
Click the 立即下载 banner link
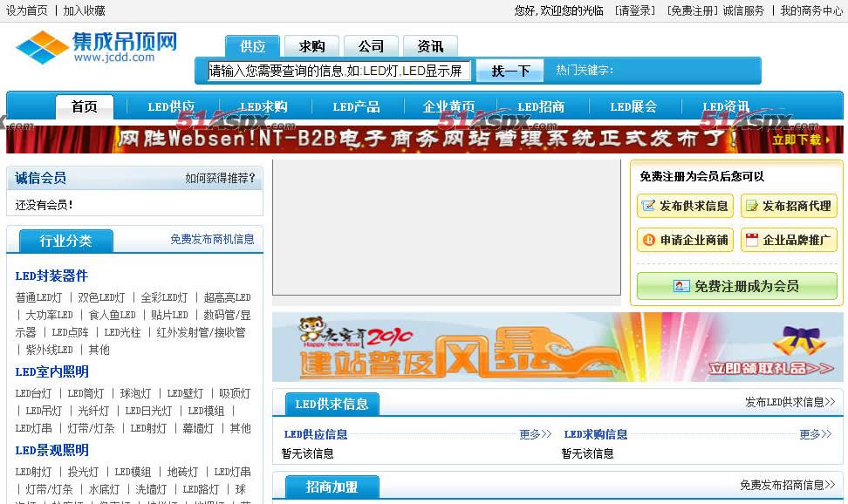(800, 140)
